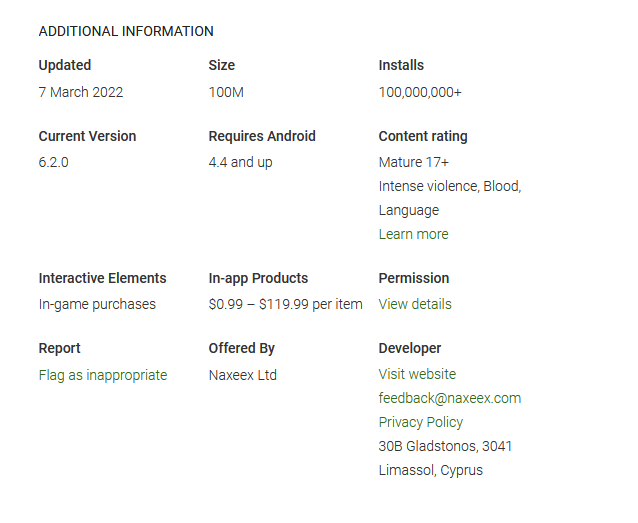Screen dimensions: 638x523
Task: Select the 100M size value
Action: coord(226,92)
